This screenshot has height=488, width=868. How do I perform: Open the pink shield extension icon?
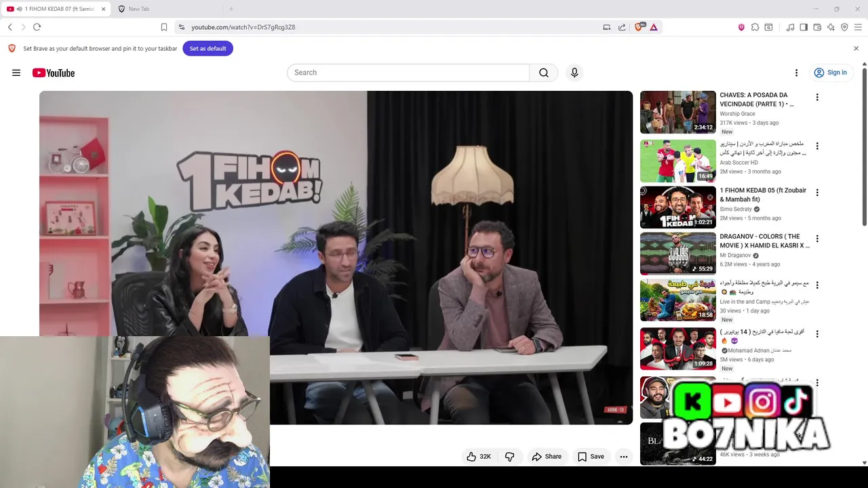coord(741,27)
